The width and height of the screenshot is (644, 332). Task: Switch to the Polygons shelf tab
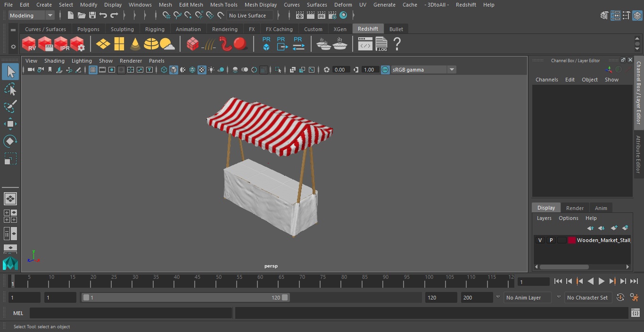tap(88, 29)
